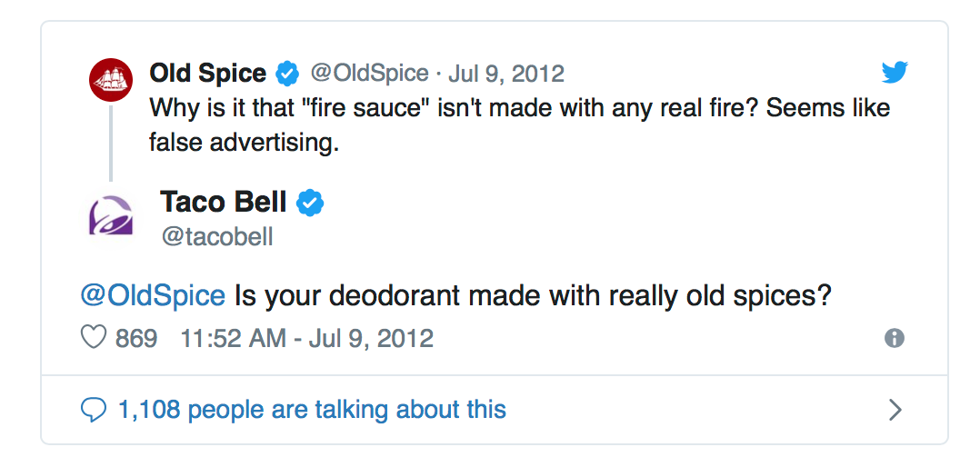Open the @OldSpice handle in header

click(x=370, y=74)
